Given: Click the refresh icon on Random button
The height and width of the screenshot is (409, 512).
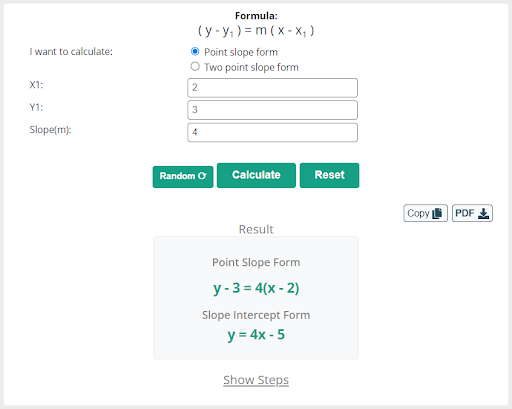Looking at the screenshot, I should tap(202, 176).
